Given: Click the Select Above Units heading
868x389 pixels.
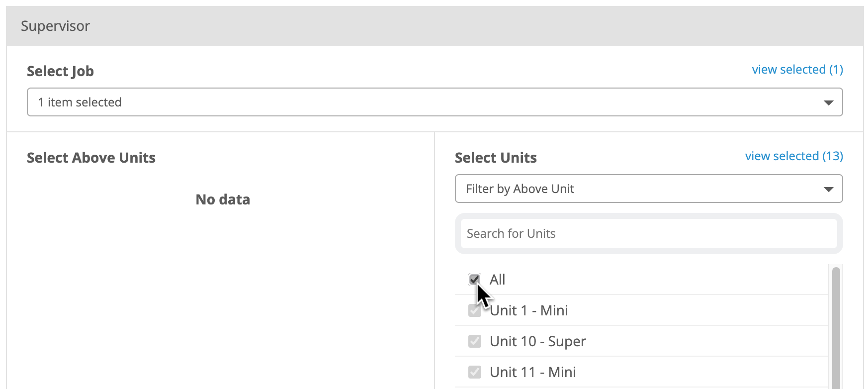Looking at the screenshot, I should coord(91,158).
